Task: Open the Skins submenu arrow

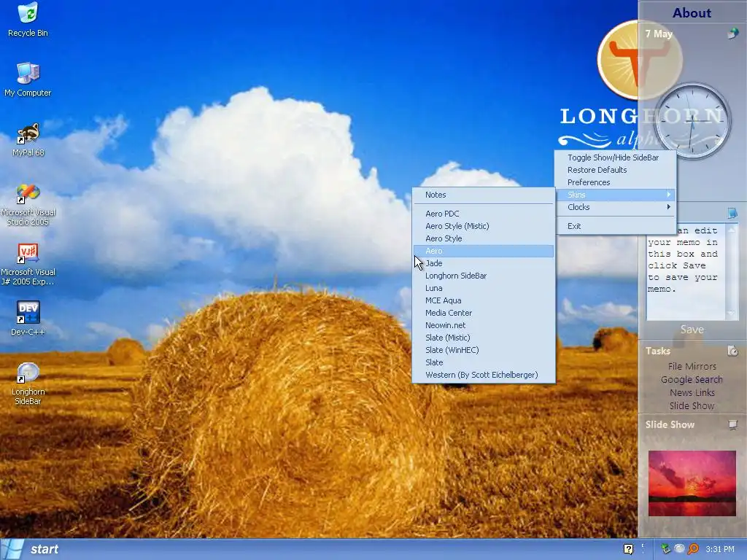Action: pyautogui.click(x=669, y=194)
